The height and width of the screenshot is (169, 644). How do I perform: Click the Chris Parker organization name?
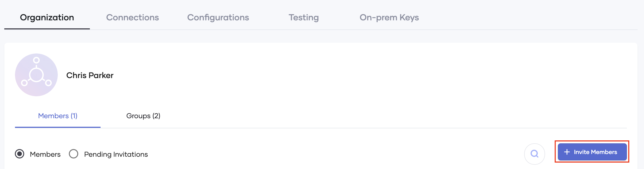[x=90, y=75]
